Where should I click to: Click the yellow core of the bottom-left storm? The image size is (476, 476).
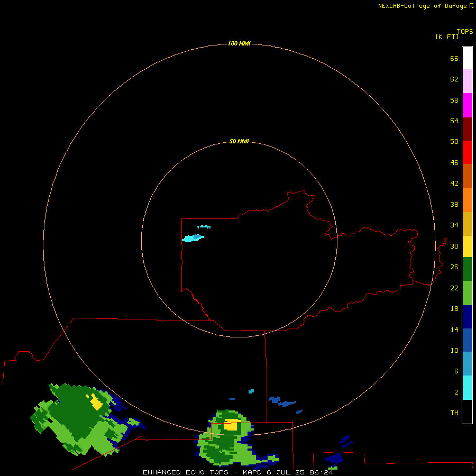point(96,401)
